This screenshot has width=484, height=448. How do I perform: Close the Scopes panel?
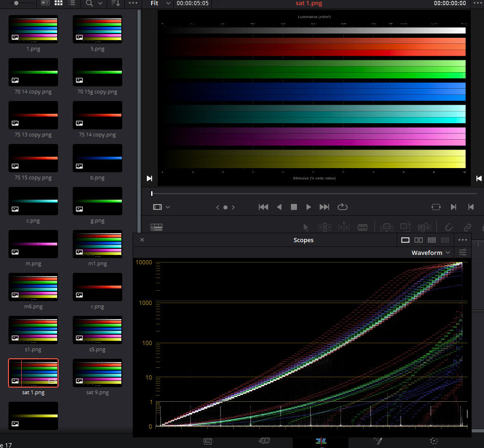[142, 240]
